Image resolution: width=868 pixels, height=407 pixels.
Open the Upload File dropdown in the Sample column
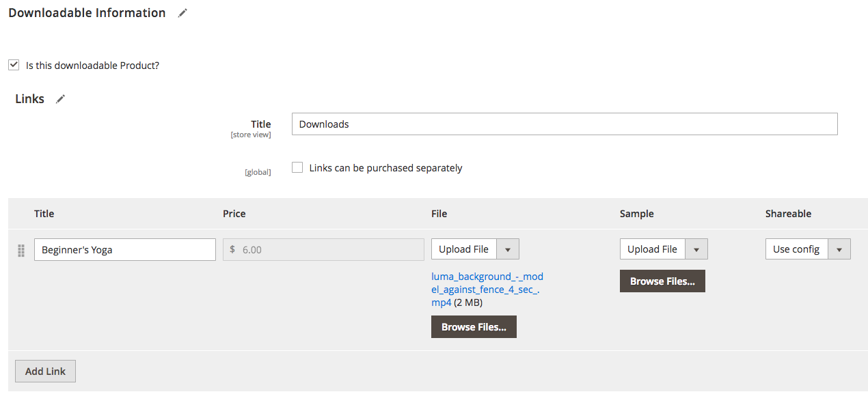pyautogui.click(x=696, y=249)
